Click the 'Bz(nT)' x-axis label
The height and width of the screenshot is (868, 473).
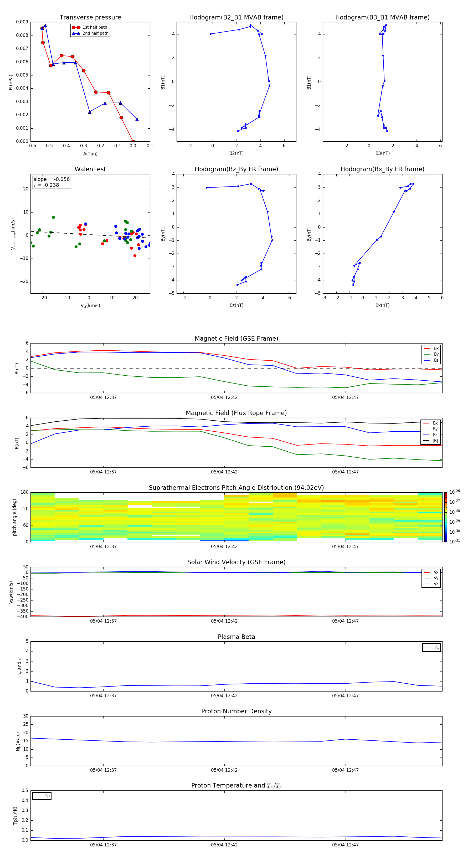point(236,305)
